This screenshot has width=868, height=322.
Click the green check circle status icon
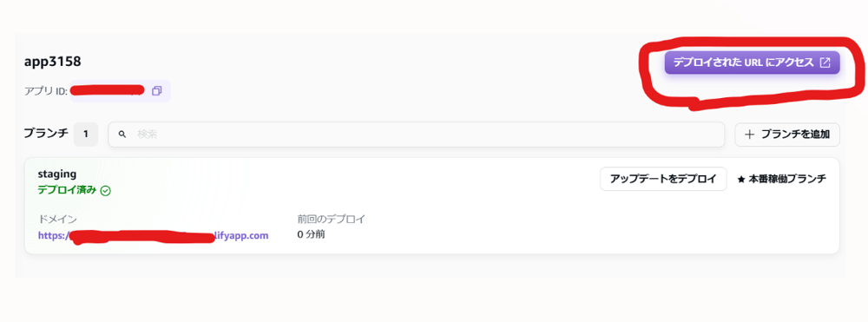[106, 191]
